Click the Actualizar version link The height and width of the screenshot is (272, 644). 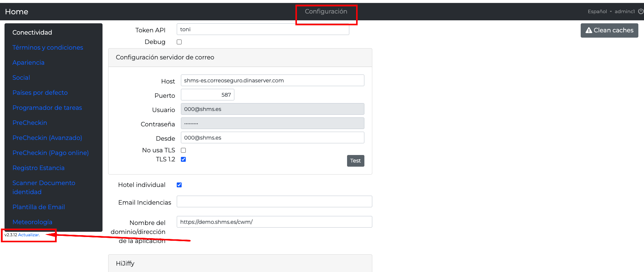coord(29,235)
